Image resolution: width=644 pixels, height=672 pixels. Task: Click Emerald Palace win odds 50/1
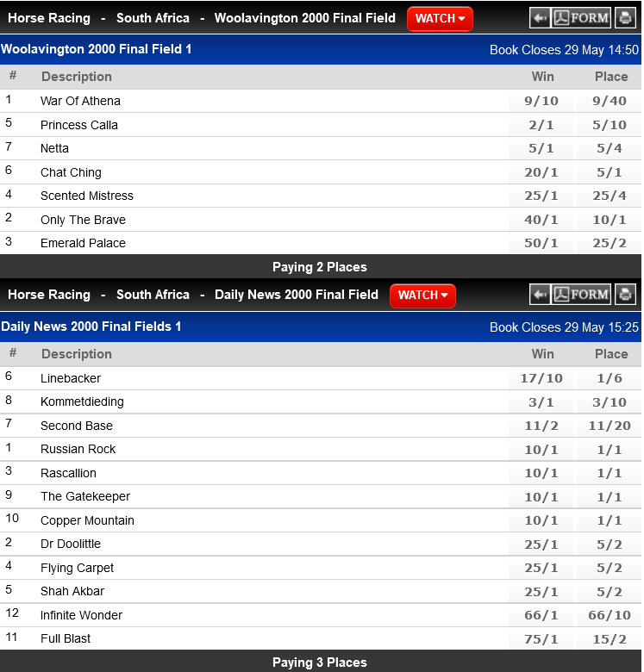click(x=541, y=243)
